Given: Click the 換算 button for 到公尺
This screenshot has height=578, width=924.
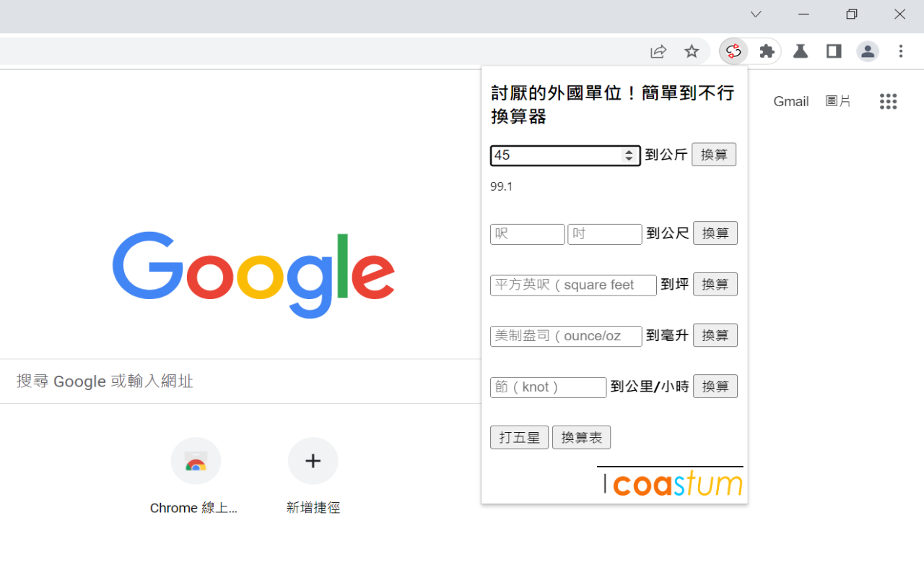Looking at the screenshot, I should [x=715, y=233].
